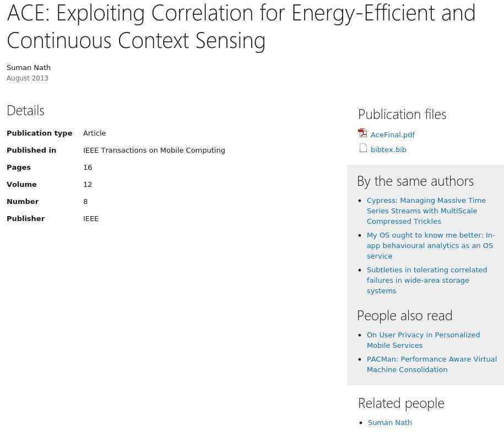Click the 'Related people' heading
This screenshot has width=504, height=441.
pyautogui.click(x=400, y=403)
